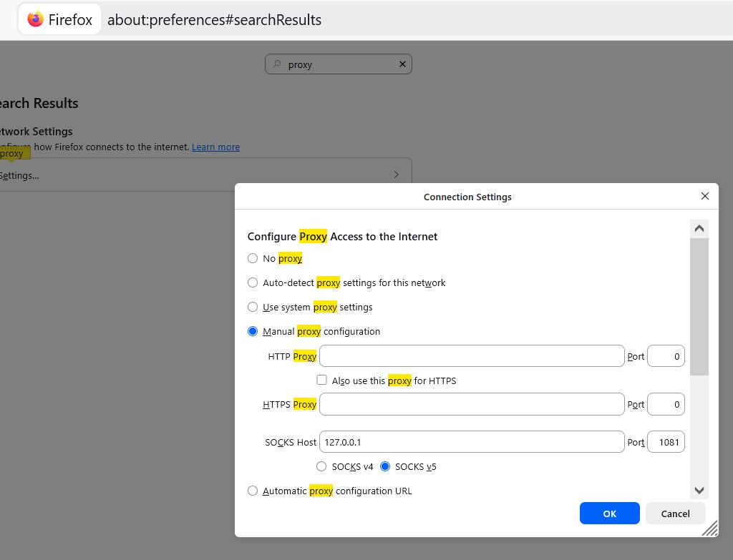Click the search magnifier icon
Viewport: 733px width, 560px height.
[278, 64]
